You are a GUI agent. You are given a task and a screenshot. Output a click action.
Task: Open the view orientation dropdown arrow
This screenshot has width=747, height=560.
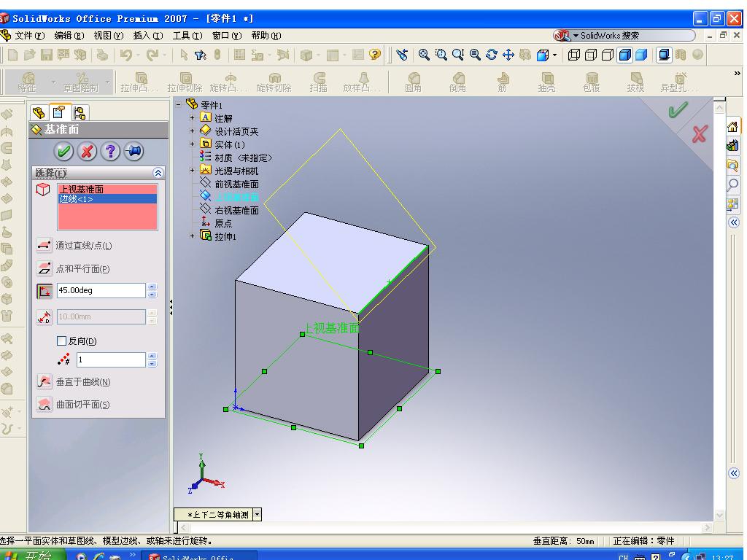coord(554,55)
